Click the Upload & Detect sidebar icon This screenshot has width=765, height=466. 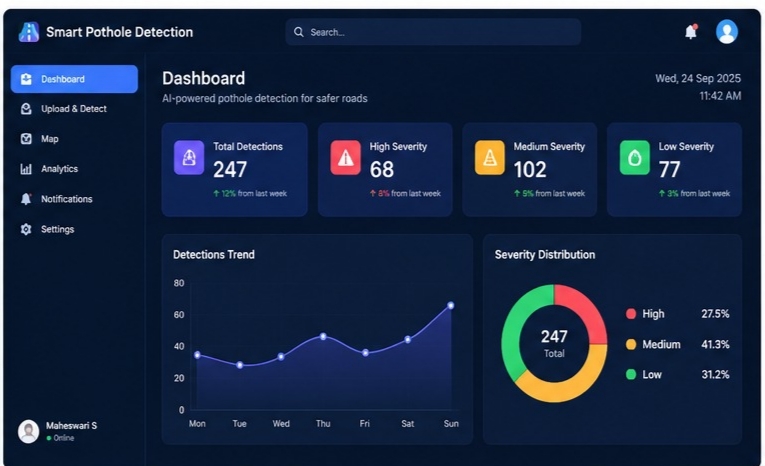[26, 109]
